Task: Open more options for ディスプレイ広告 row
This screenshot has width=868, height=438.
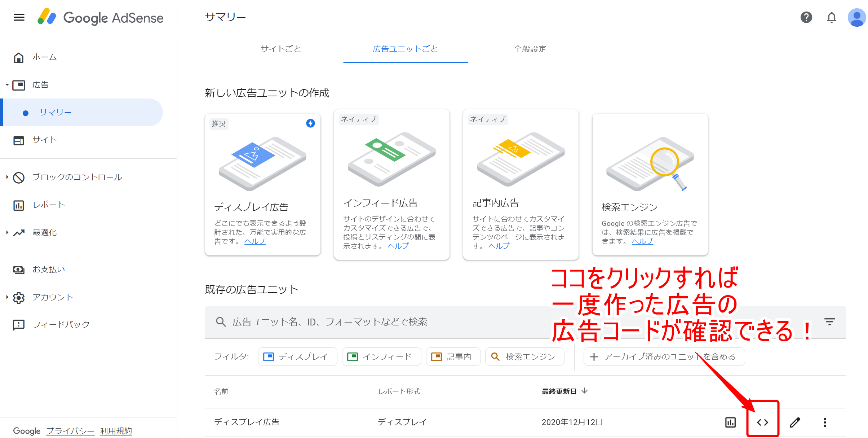Action: click(x=825, y=422)
